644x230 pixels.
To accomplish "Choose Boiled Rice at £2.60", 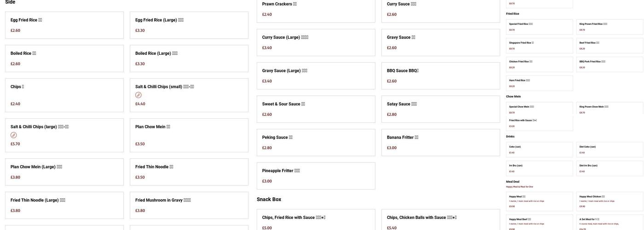I will [x=64, y=58].
